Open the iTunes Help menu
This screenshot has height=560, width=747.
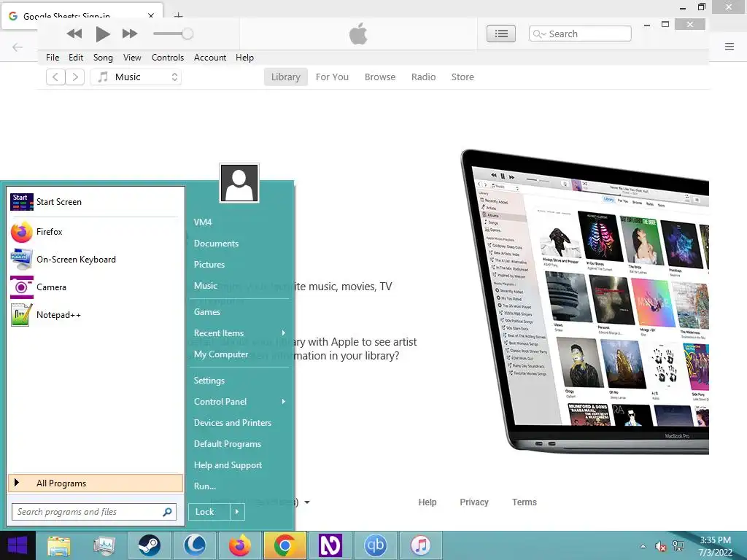tap(244, 58)
